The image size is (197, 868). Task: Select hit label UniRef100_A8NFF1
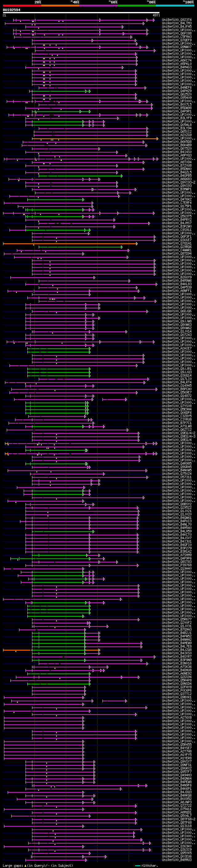point(177,291)
